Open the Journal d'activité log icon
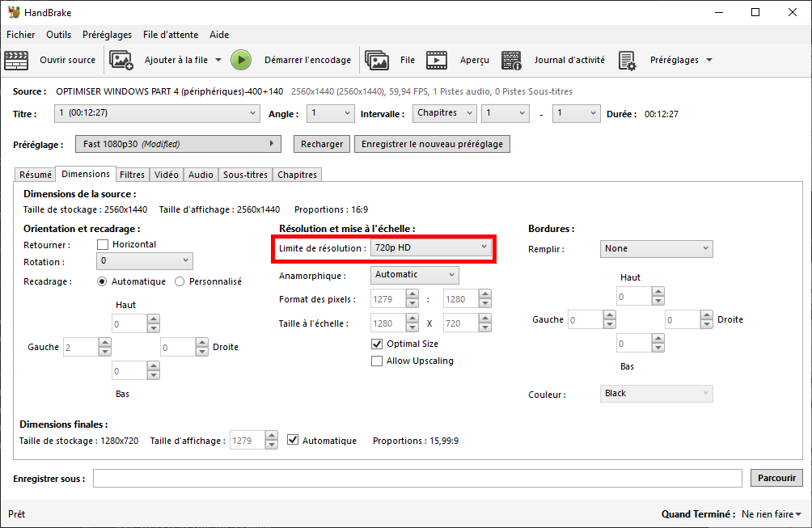 pos(511,60)
